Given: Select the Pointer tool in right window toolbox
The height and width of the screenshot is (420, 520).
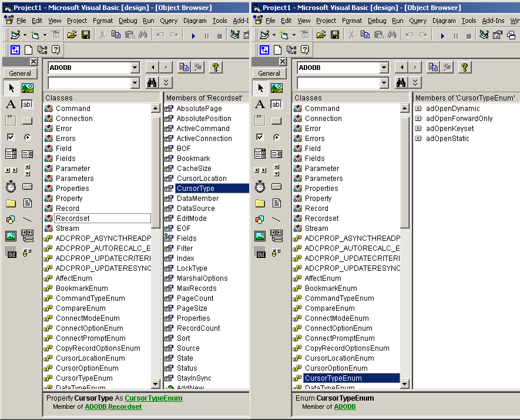Looking at the screenshot, I should coord(260,88).
